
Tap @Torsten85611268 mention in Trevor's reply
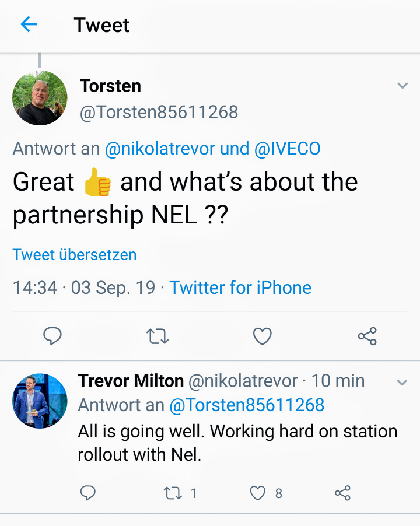[247, 405]
